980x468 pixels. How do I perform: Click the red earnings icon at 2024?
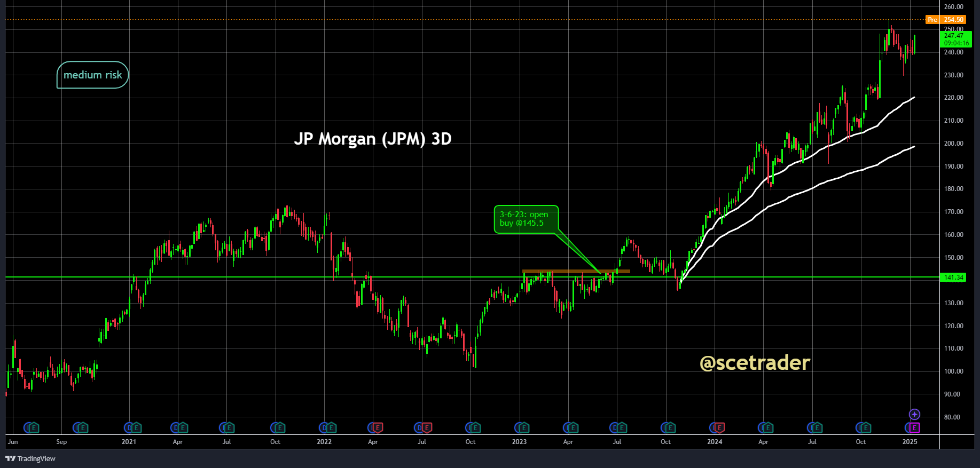(719, 427)
